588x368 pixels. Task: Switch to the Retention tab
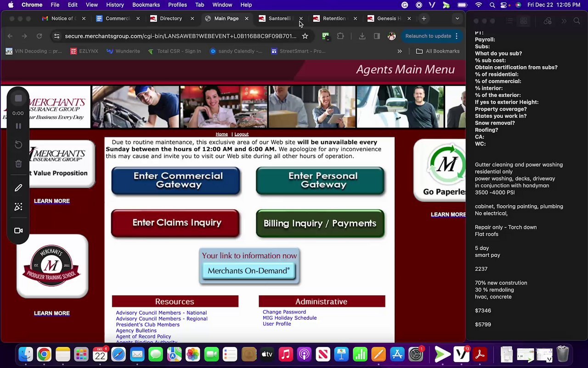[334, 18]
